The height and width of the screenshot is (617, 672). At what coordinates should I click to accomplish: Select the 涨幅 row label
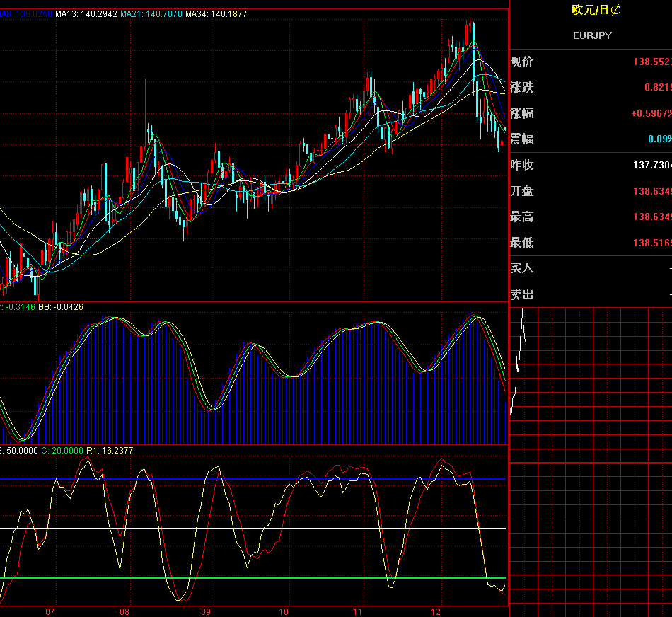coord(521,114)
